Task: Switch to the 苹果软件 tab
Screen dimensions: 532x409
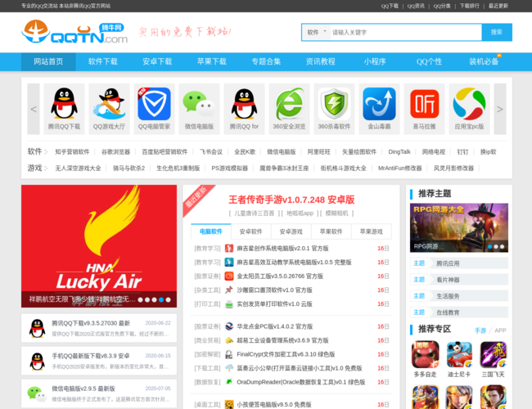Action: (331, 231)
